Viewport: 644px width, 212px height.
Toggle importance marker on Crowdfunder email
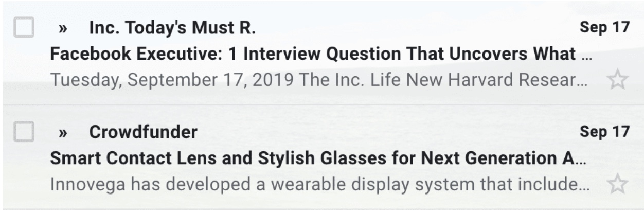click(x=63, y=133)
